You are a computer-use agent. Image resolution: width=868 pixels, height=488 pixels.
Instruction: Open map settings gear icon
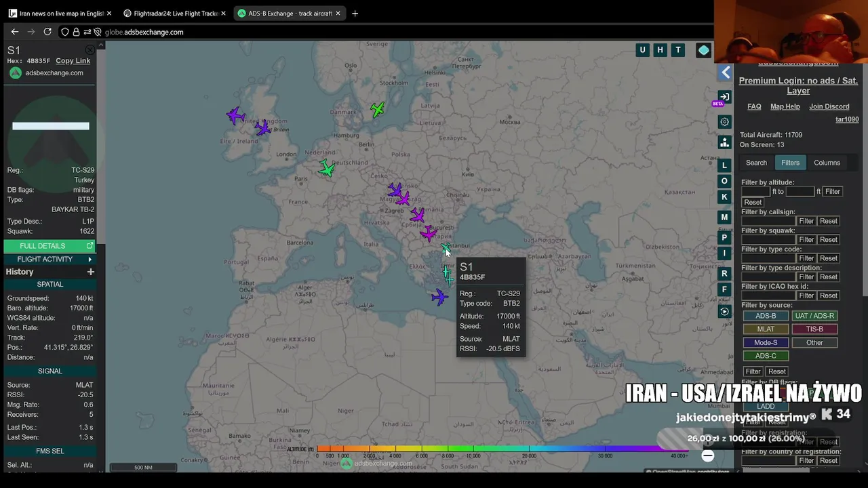[724, 122]
